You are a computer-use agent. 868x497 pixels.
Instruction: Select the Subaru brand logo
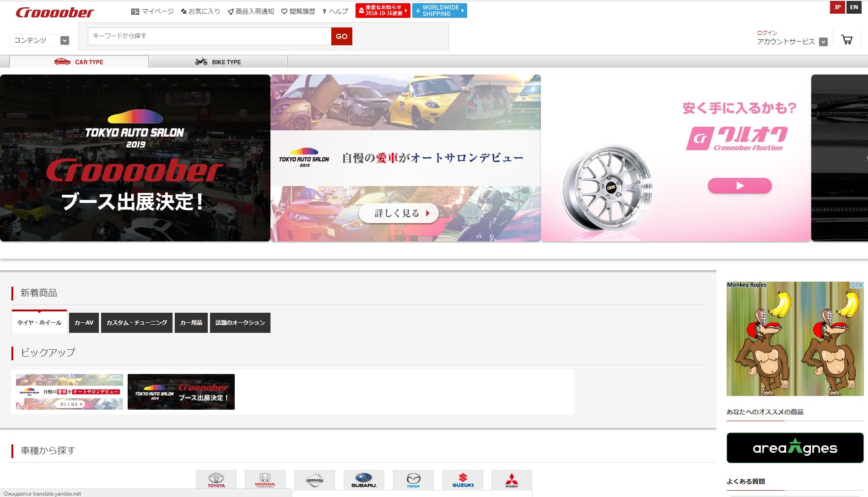click(364, 480)
